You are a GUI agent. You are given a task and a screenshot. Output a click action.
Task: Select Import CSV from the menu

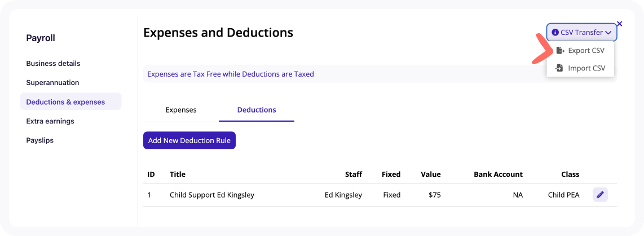pyautogui.click(x=580, y=68)
